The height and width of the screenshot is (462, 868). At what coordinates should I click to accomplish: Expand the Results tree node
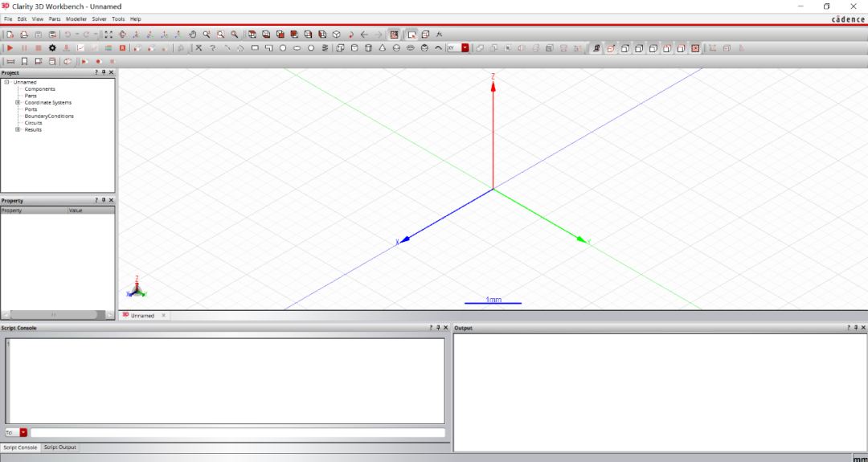(x=18, y=129)
